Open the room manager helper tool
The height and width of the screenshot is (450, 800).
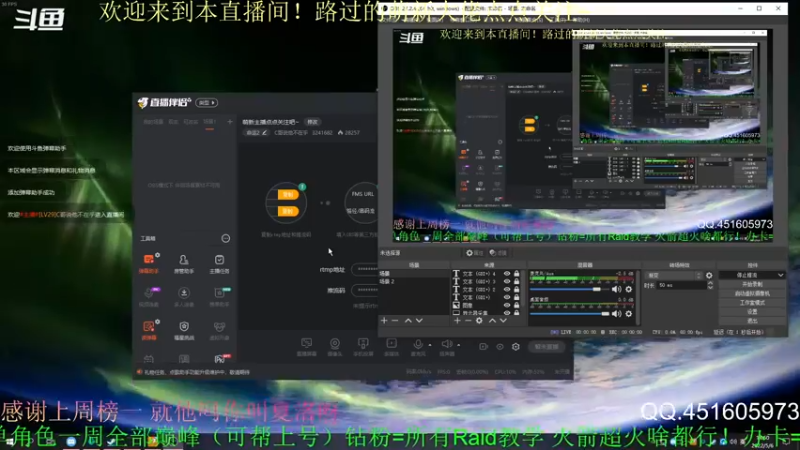(184, 263)
